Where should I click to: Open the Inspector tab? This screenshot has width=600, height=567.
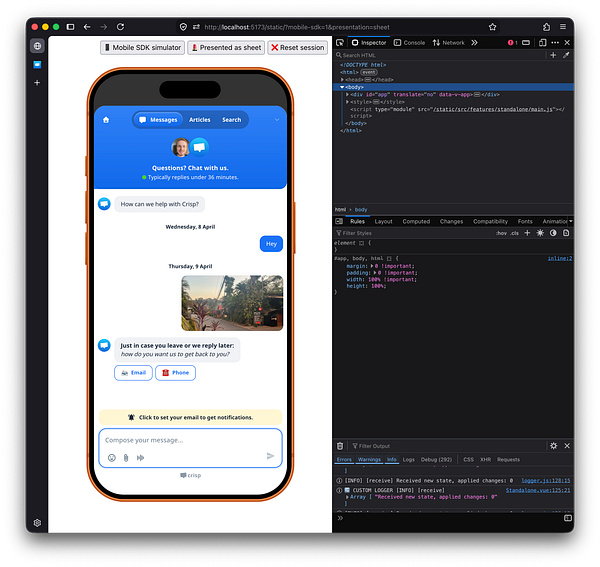tap(369, 42)
